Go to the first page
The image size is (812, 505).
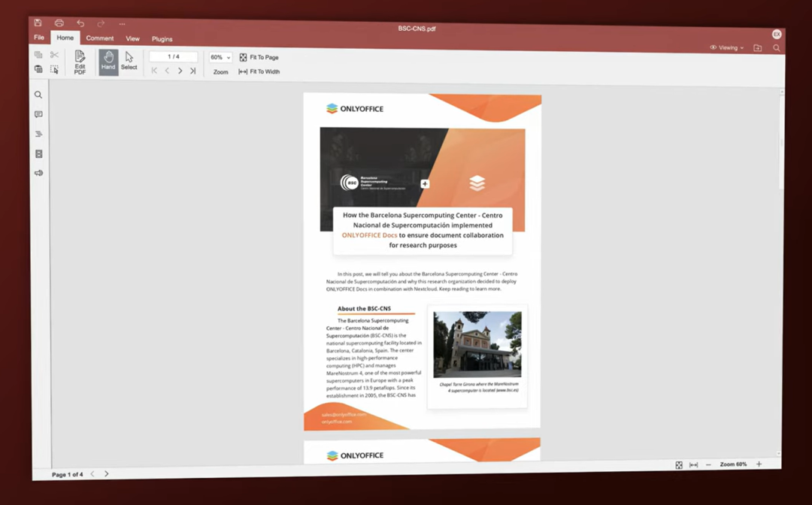[154, 71]
